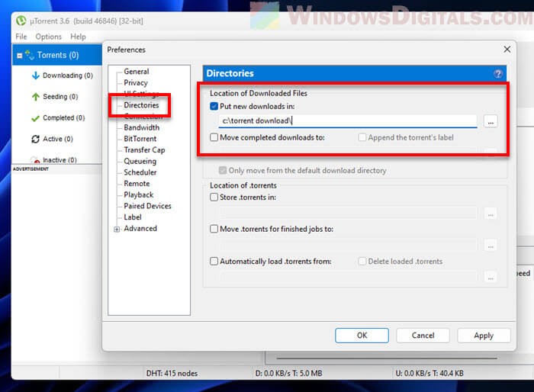Screen dimensions: 534x392
Task: Select Label in preferences tree
Action: (133, 217)
